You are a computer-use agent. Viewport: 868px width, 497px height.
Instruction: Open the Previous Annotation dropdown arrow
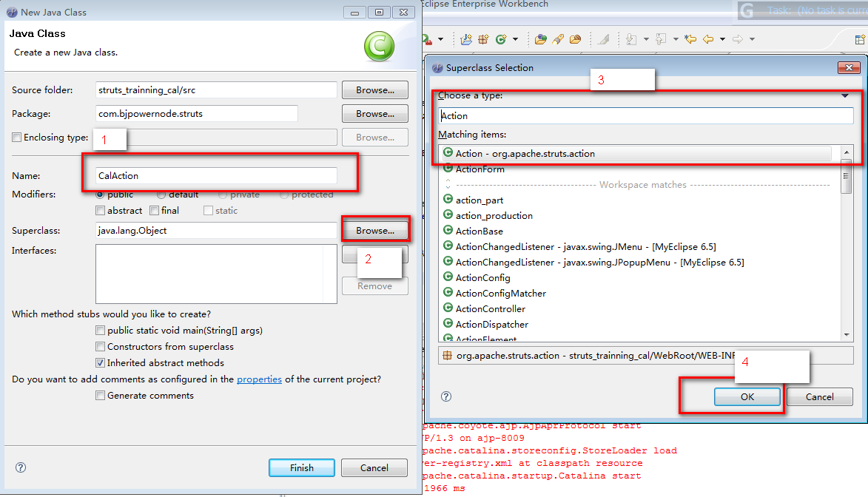[676, 39]
